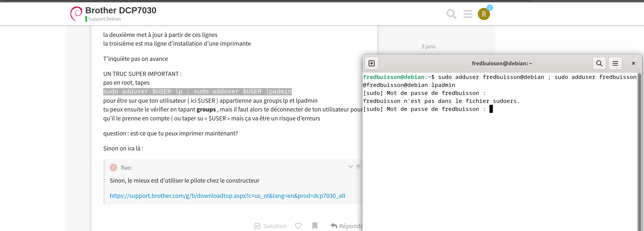The image size is (644, 231).
Task: Bookmark this post
Action: (315, 226)
